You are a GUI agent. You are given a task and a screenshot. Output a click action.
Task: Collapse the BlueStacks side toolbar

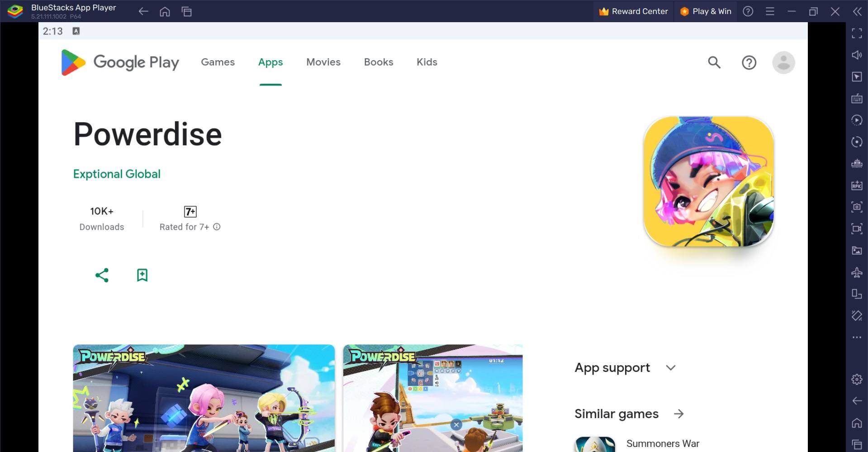coord(857,11)
